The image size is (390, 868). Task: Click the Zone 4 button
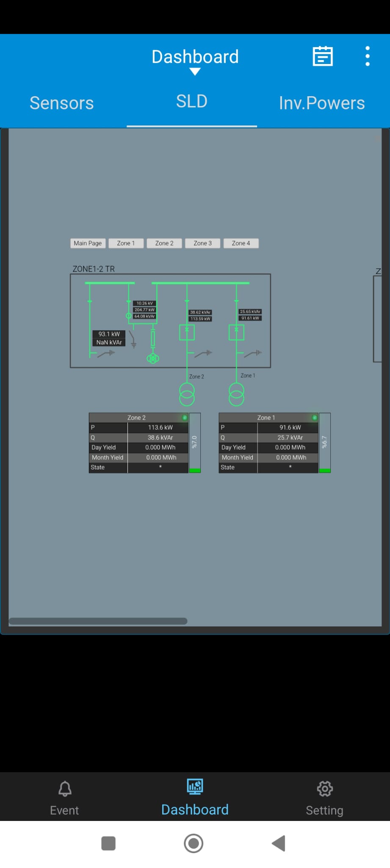[241, 243]
